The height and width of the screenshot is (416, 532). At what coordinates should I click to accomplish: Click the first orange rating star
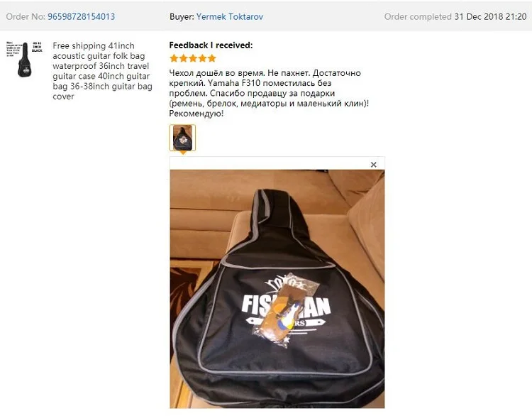tap(174, 58)
